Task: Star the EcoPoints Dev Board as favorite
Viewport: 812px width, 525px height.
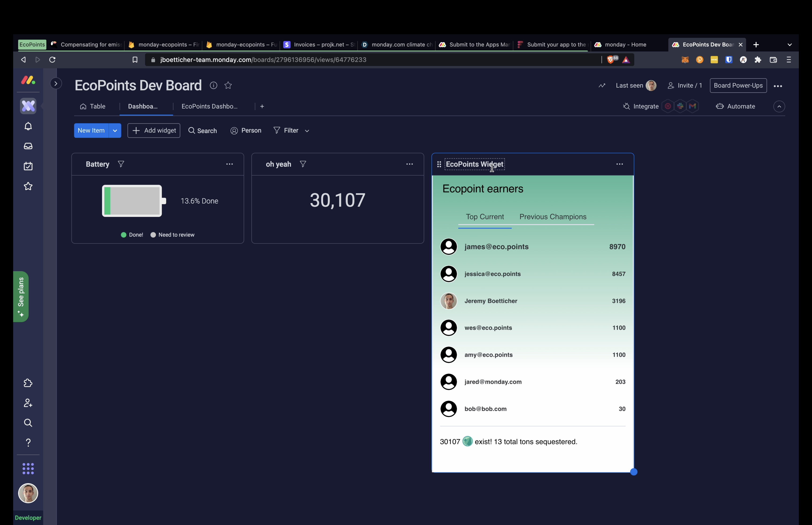Action: pos(228,86)
